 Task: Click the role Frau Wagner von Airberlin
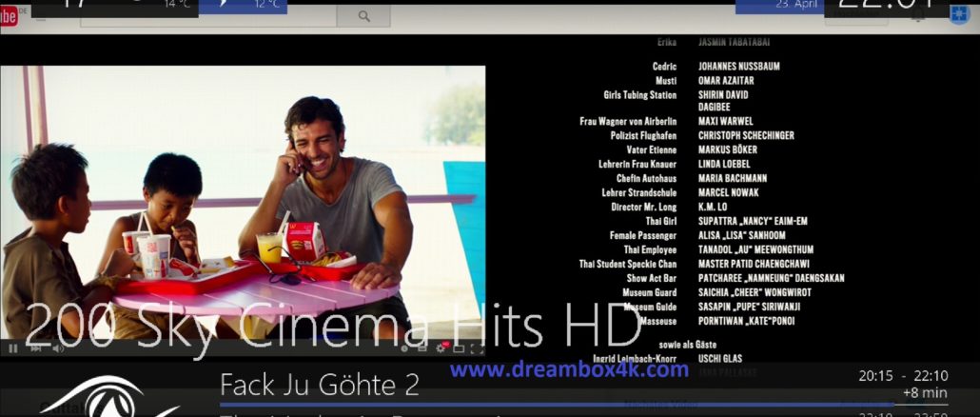(x=628, y=121)
